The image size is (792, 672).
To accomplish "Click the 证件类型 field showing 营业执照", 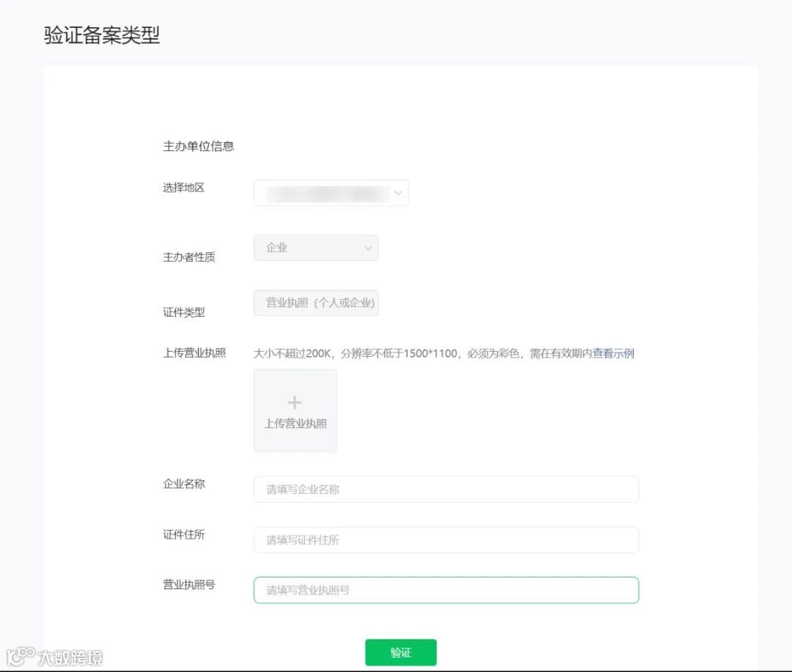I will (x=315, y=303).
